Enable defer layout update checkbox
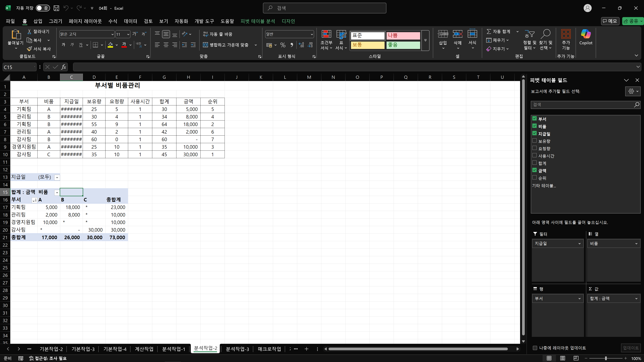 click(x=535, y=348)
